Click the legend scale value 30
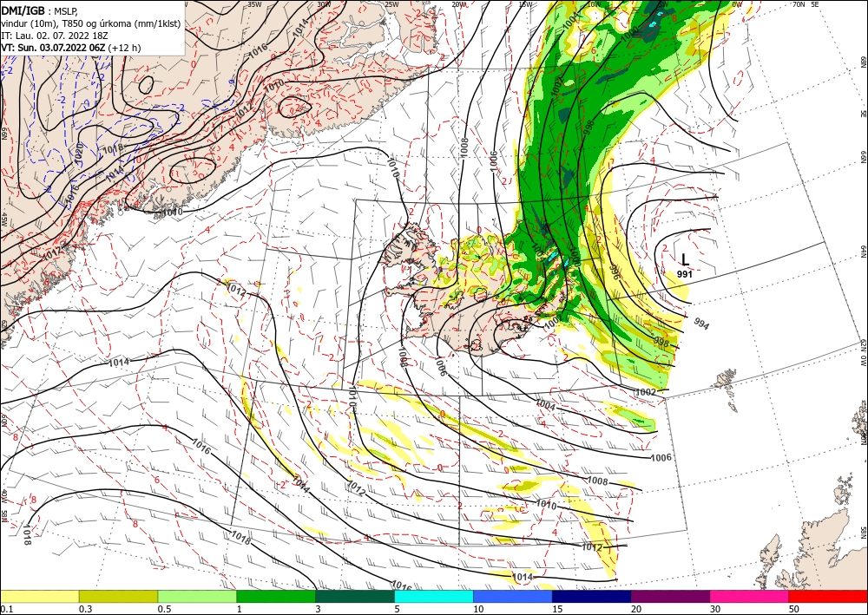 716,609
